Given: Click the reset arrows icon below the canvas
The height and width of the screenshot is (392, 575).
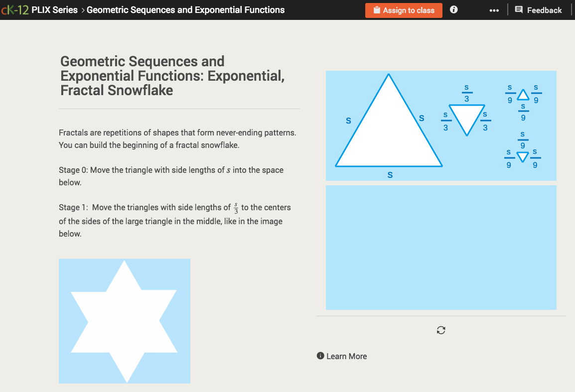Looking at the screenshot, I should 440,330.
